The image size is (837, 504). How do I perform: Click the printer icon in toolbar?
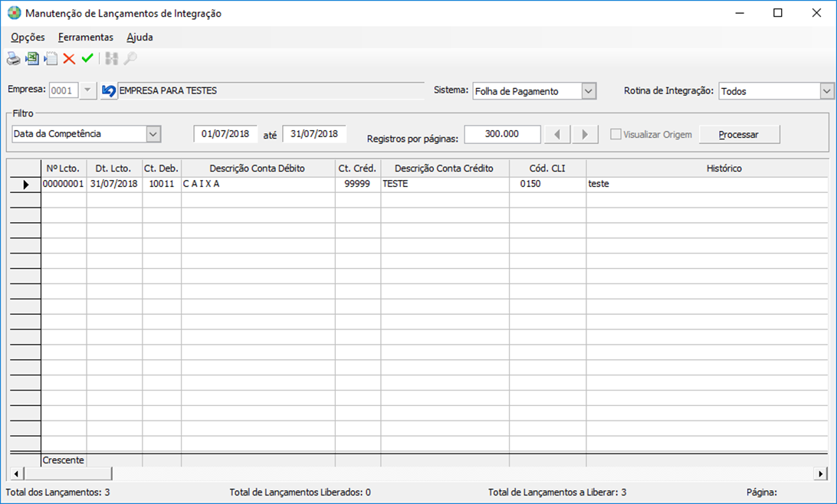(13, 59)
